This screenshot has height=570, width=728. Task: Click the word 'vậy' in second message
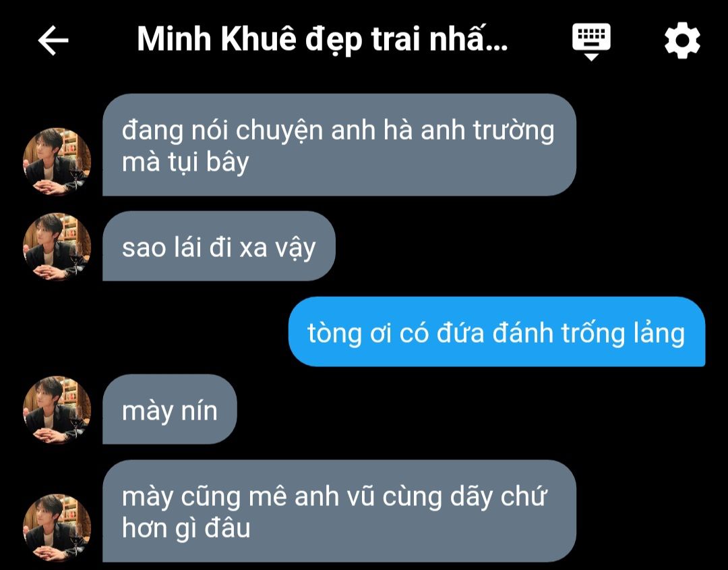[296, 248]
